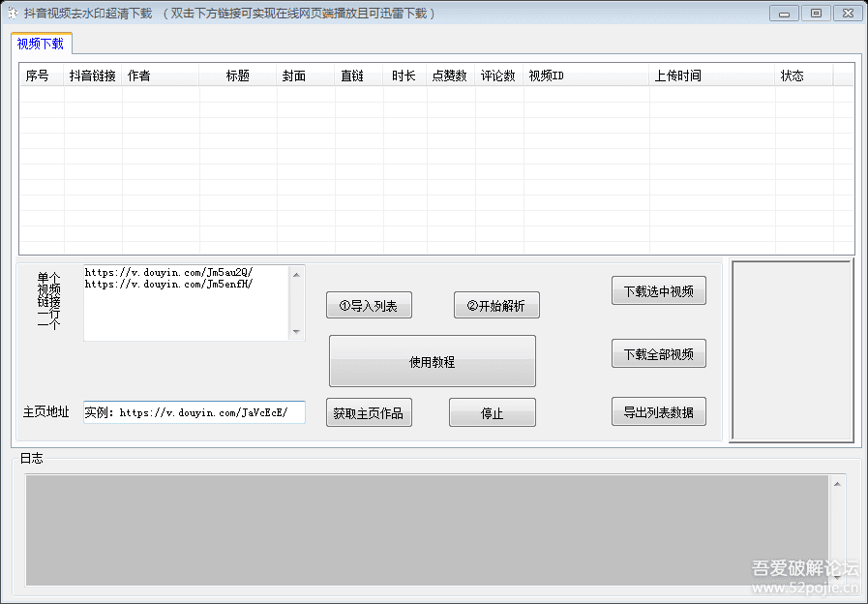Image resolution: width=868 pixels, height=604 pixels.
Task: Click the 获取主页作品 button
Action: pos(369,412)
